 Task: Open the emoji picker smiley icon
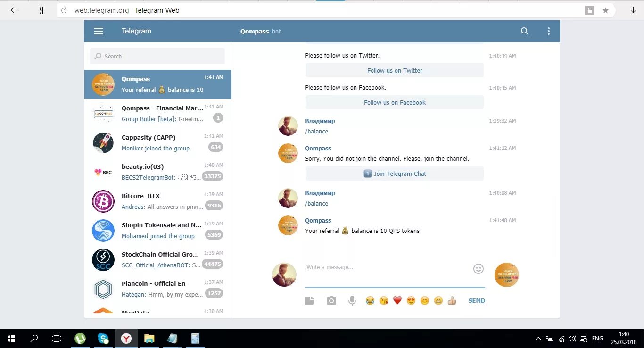pyautogui.click(x=479, y=269)
